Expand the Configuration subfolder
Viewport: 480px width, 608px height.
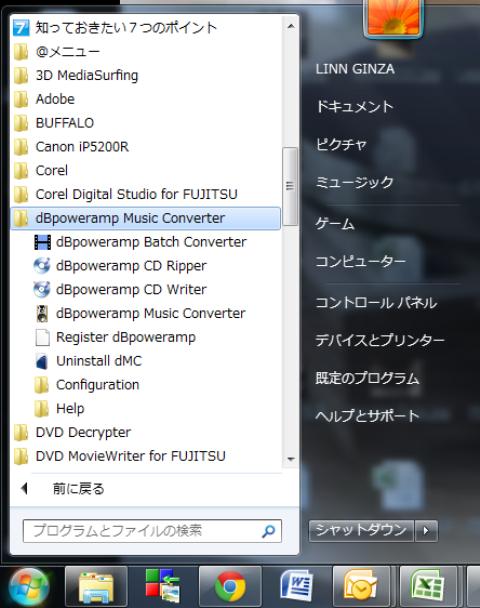[x=145, y=385]
